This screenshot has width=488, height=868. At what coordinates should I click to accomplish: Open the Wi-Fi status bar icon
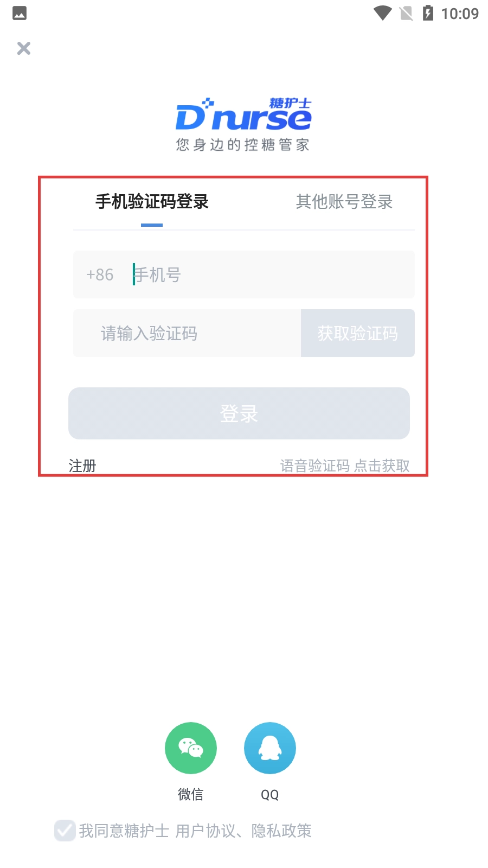coord(383,13)
